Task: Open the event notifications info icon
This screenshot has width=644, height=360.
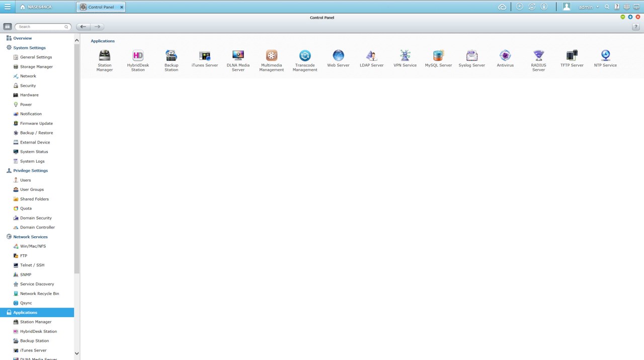Action: pos(544,7)
